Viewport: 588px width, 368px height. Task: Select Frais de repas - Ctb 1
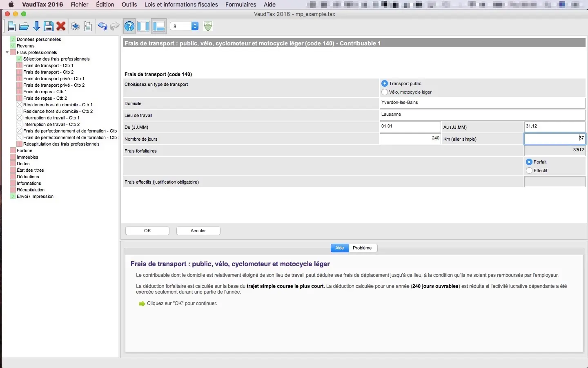tap(45, 92)
